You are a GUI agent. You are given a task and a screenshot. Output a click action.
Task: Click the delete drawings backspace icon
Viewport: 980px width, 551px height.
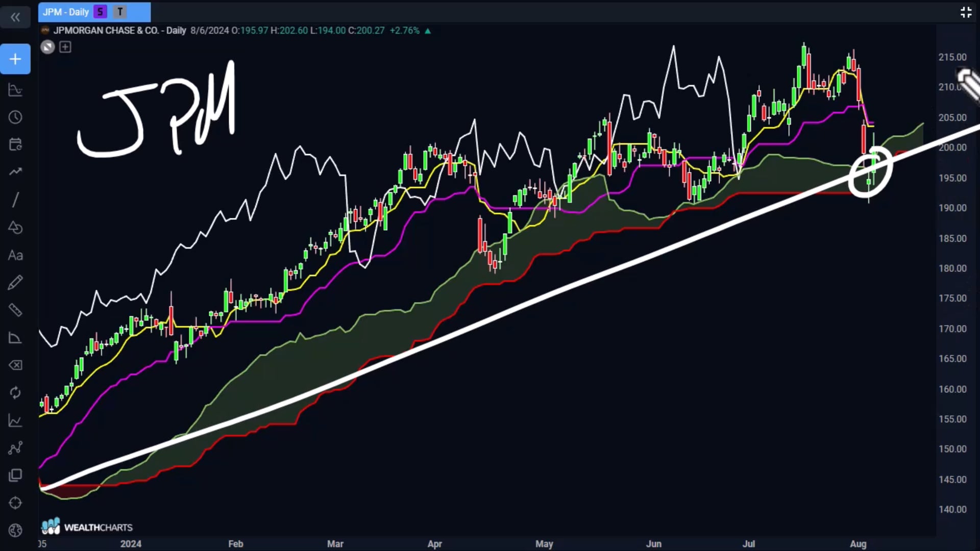pyautogui.click(x=15, y=365)
